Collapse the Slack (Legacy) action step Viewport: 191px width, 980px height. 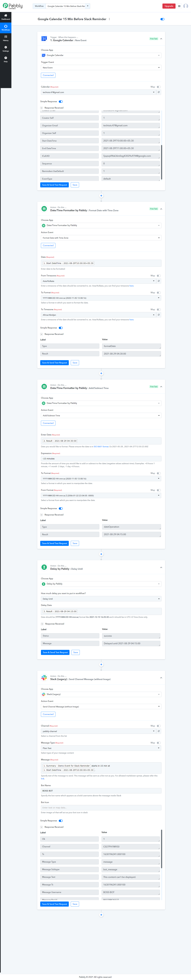[161, 678]
